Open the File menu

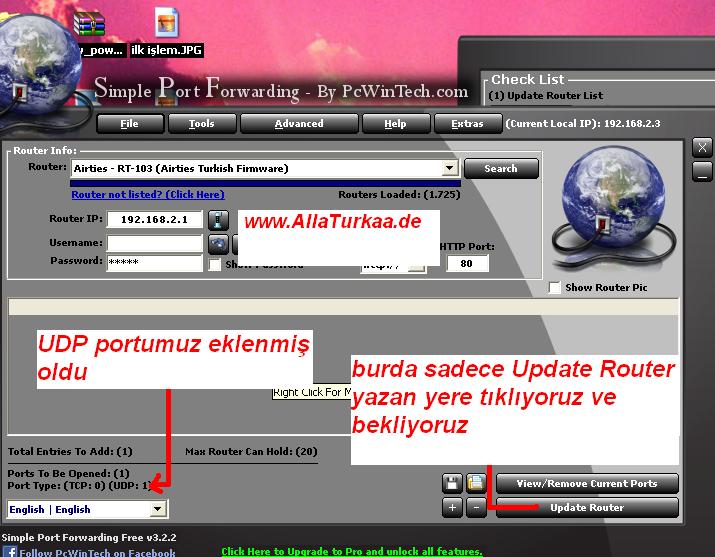tap(129, 124)
